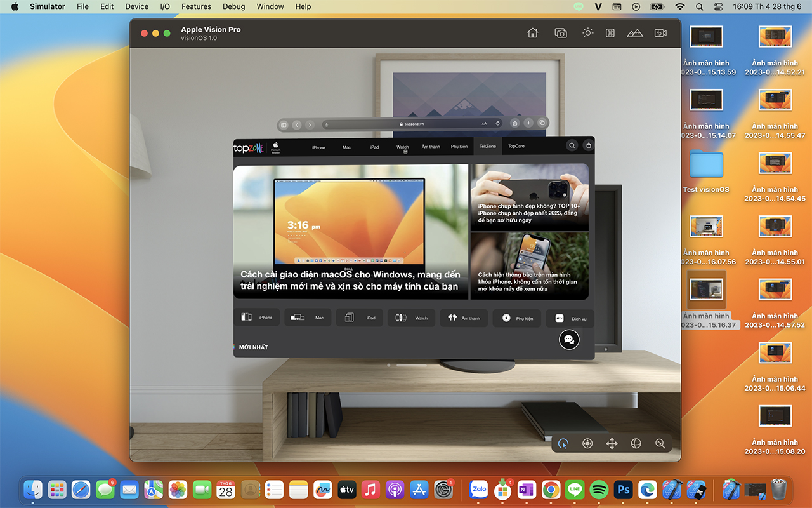Open the lock screen notifications article
Viewport: 812px width, 508px height.
tap(528, 282)
